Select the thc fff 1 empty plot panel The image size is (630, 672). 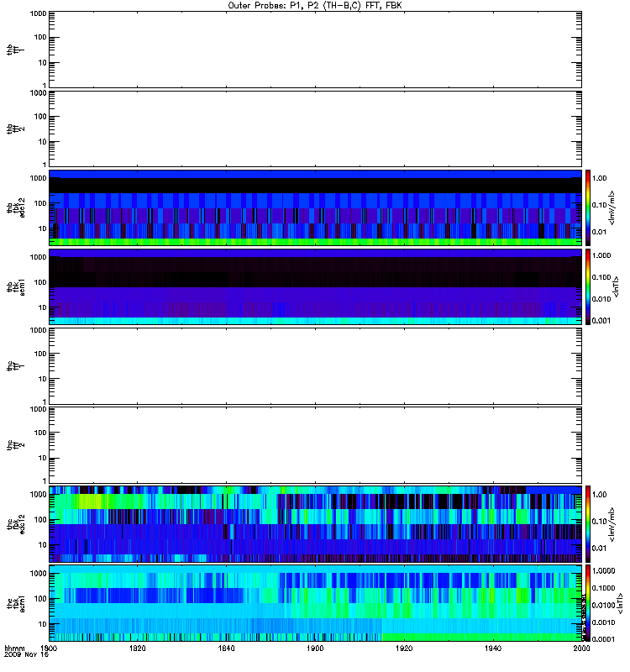click(x=315, y=366)
